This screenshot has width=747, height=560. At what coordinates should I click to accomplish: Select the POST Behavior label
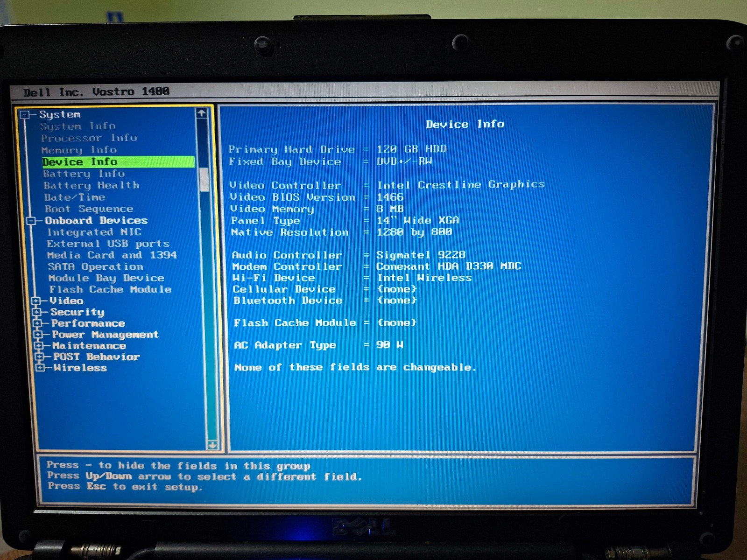pyautogui.click(x=97, y=357)
